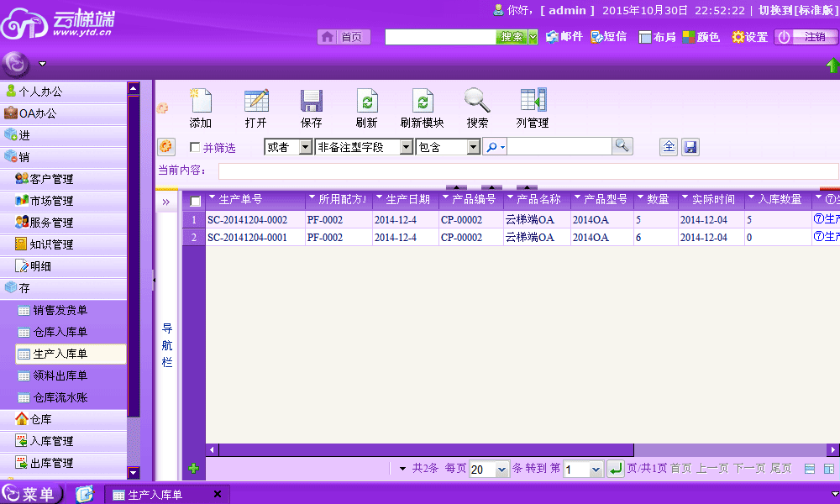The image size is (840, 504).
Task: Open the 个人办公 menu section
Action: pyautogui.click(x=63, y=92)
